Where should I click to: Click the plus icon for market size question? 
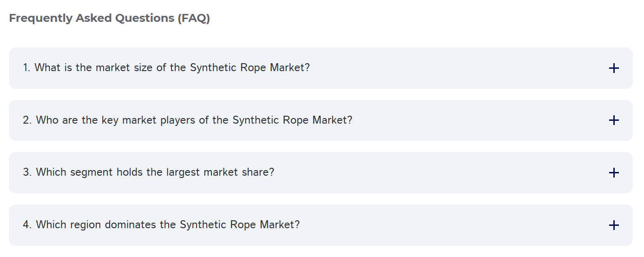tap(613, 68)
